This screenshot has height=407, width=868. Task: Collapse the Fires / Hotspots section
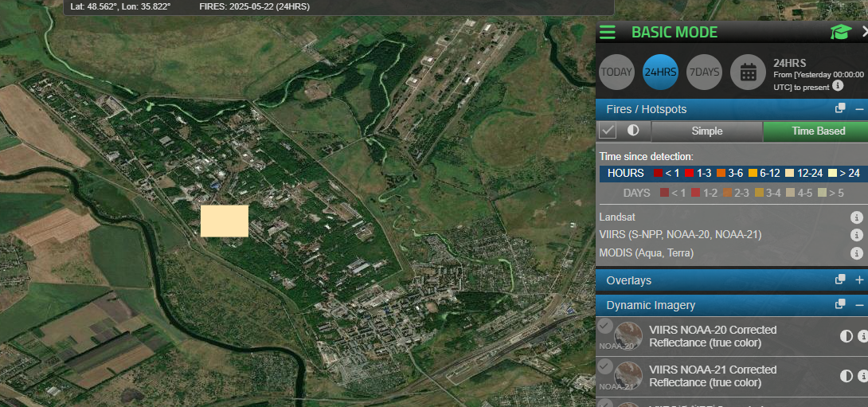[859, 109]
